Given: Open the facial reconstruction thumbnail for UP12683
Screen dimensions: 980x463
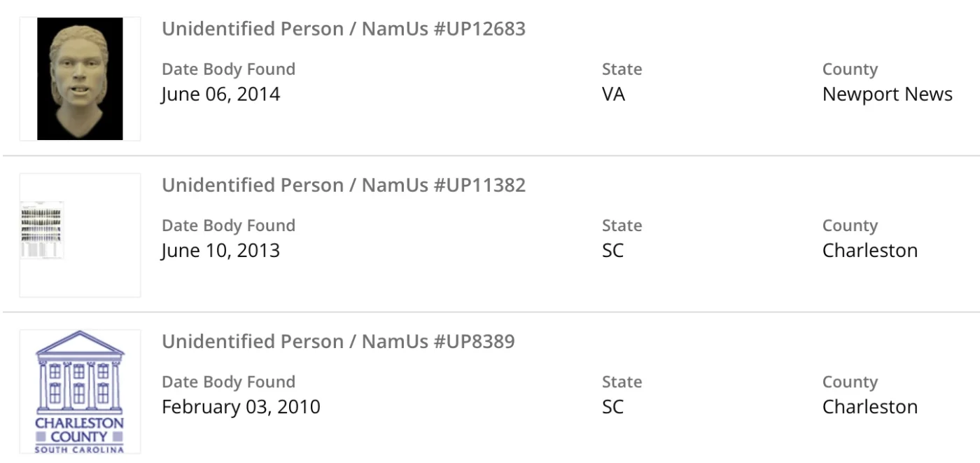Looking at the screenshot, I should (x=80, y=78).
